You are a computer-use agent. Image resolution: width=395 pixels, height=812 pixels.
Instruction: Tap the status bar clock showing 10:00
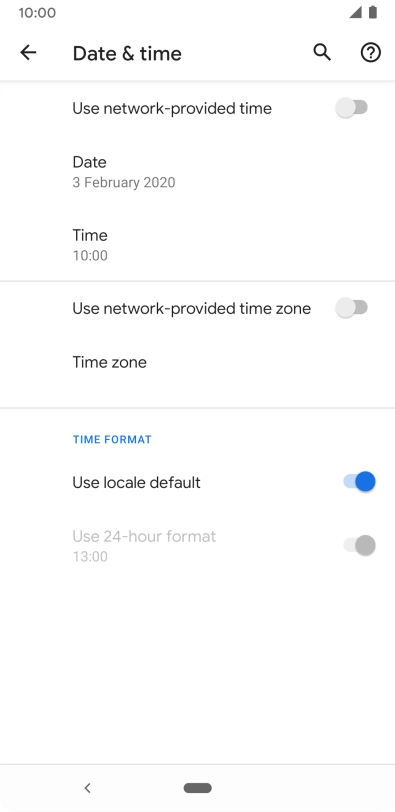(37, 13)
